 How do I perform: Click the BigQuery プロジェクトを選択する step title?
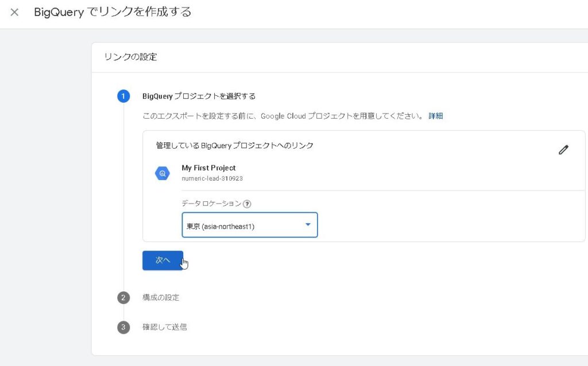[x=199, y=96]
